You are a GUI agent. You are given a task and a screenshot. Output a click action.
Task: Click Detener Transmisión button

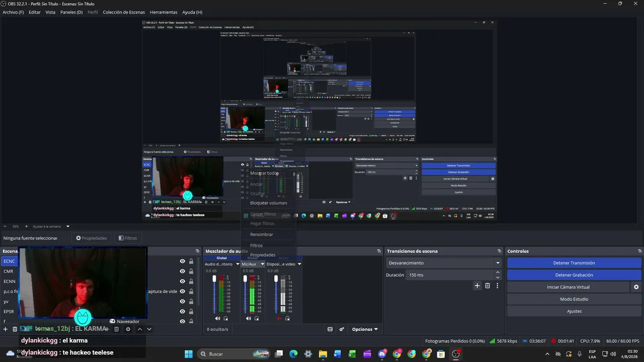(574, 263)
